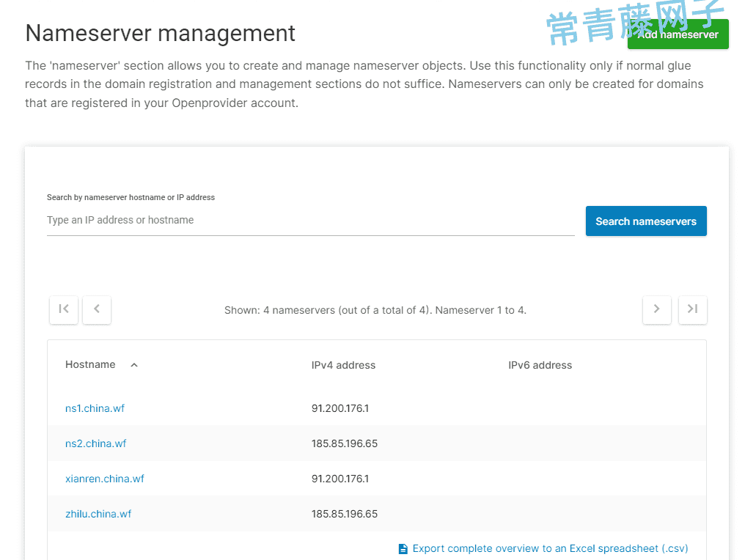Click the IPv6 address column header
The image size is (745, 560).
point(540,365)
